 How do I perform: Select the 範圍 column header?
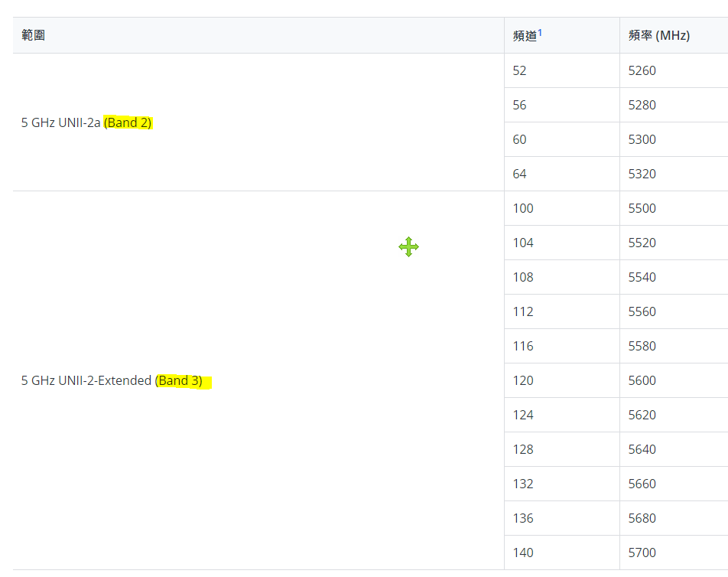click(x=258, y=35)
